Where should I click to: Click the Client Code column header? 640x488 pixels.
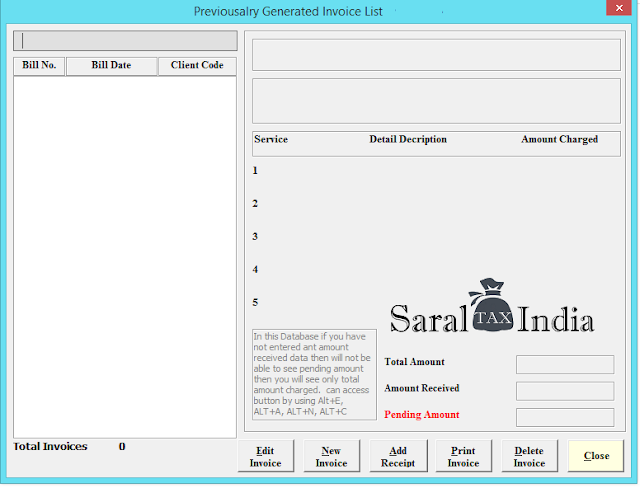tap(197, 65)
